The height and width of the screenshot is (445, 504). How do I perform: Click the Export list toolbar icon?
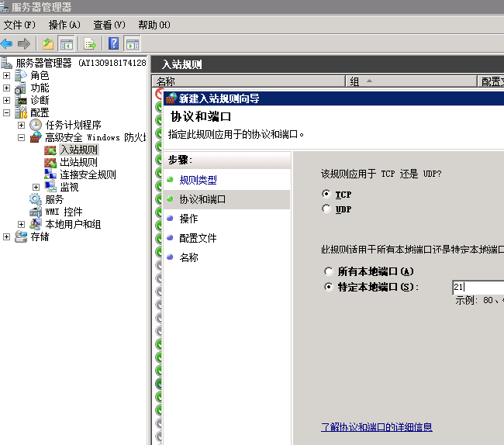[x=90, y=43]
